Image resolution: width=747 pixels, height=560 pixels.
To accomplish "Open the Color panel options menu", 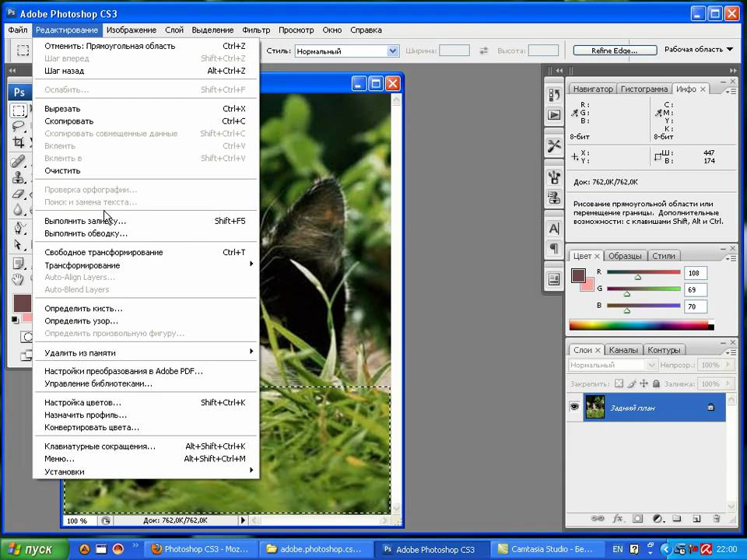I will (x=731, y=258).
